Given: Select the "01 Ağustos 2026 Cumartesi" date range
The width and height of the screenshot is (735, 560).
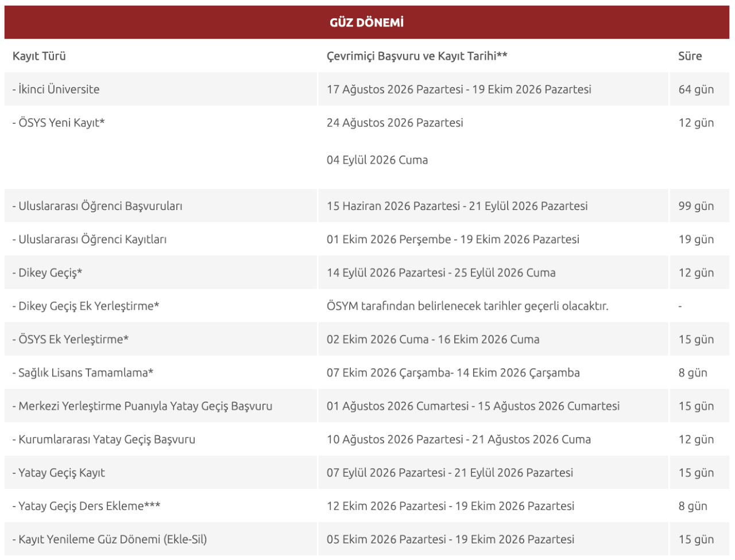Looking at the screenshot, I should pos(473,406).
